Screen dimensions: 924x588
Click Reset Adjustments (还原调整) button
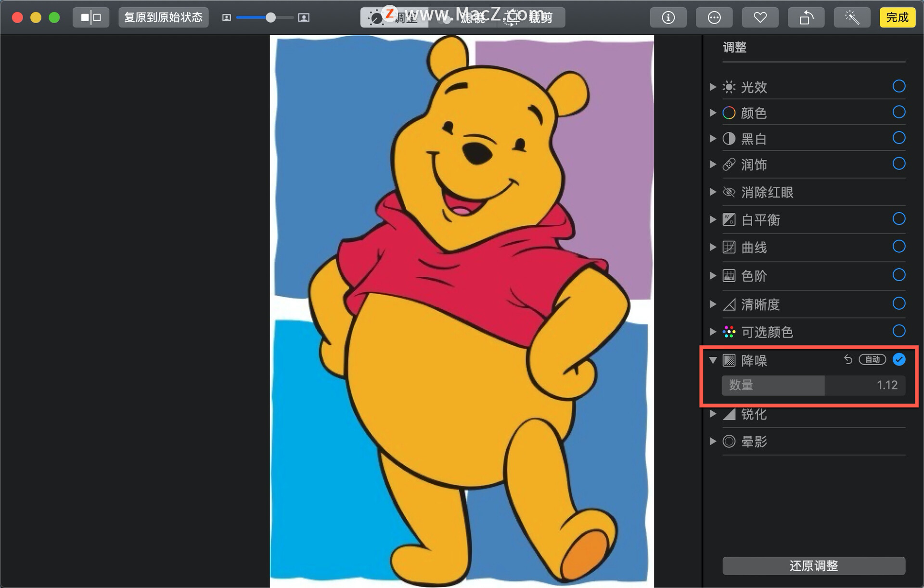813,565
